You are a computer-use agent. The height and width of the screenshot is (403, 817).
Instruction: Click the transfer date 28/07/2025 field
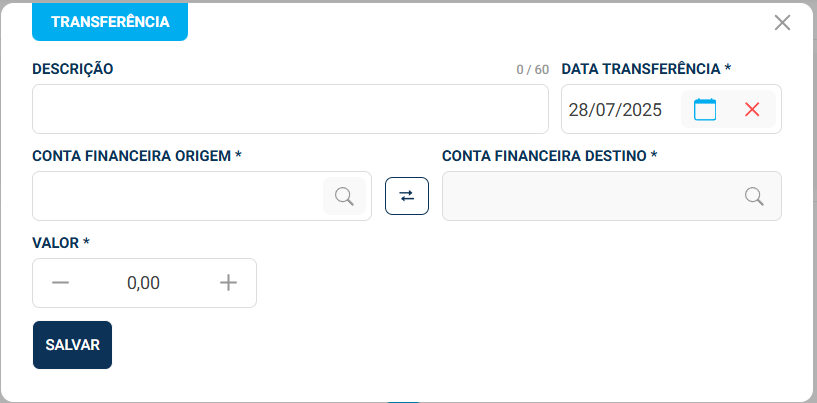point(616,109)
